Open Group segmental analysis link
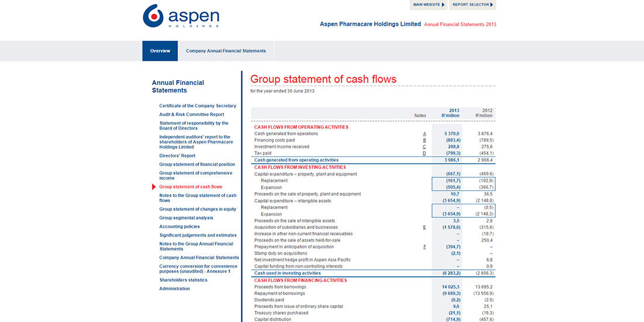The height and width of the screenshot is (322, 644). point(186,218)
